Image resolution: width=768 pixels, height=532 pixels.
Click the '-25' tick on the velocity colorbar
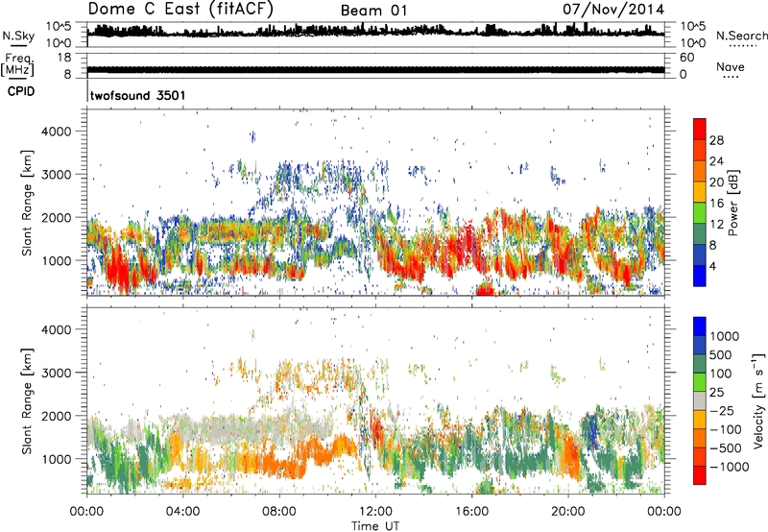tap(722, 411)
